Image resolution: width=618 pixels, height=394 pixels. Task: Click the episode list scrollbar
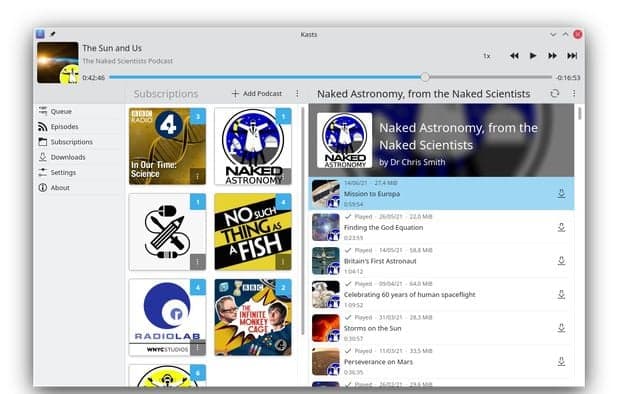(x=579, y=113)
